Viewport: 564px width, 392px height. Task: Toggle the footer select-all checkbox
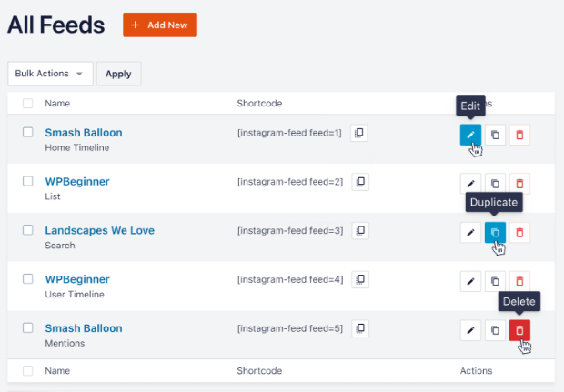coord(27,371)
